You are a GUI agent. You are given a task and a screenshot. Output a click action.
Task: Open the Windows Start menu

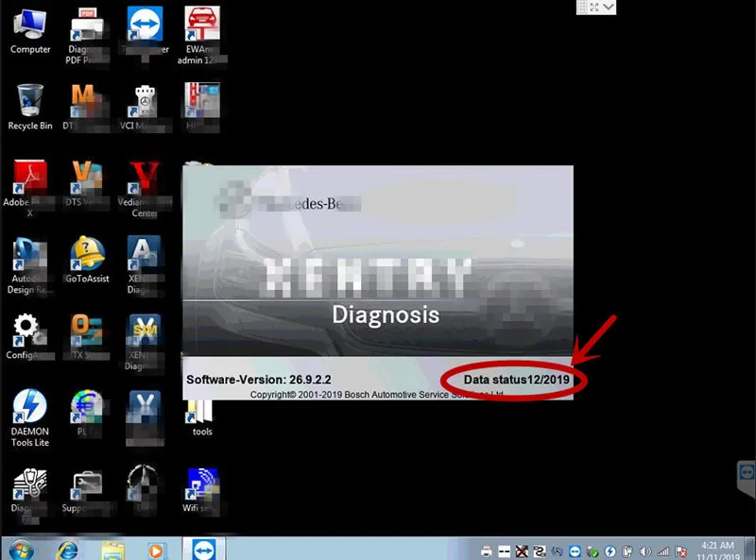[20, 549]
